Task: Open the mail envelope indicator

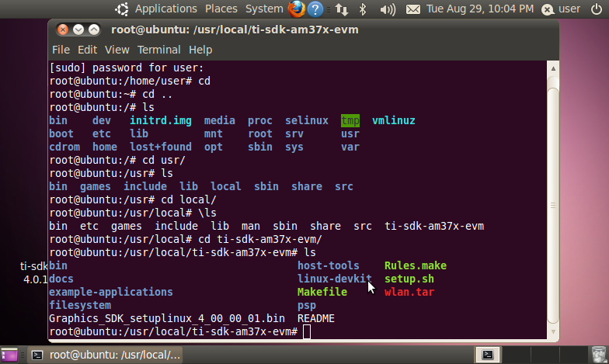Action: [x=413, y=9]
